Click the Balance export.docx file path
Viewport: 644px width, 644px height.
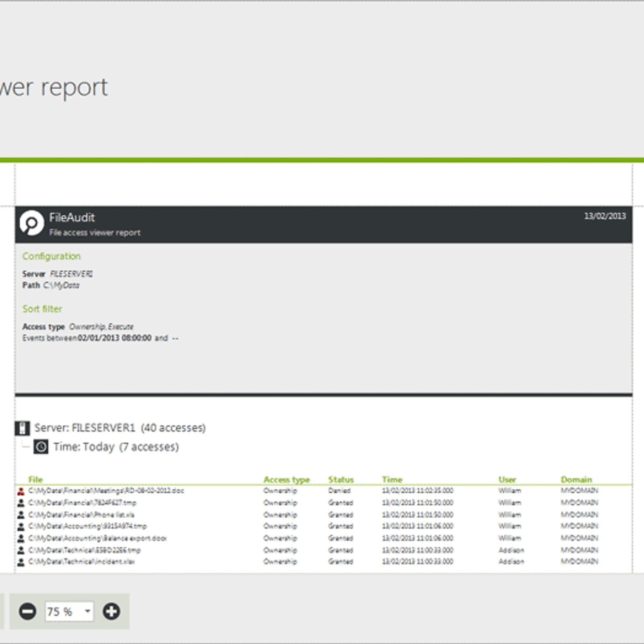(97, 538)
